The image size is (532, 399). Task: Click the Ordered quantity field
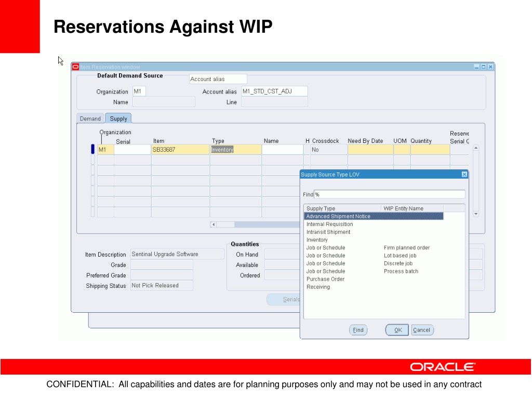[282, 275]
